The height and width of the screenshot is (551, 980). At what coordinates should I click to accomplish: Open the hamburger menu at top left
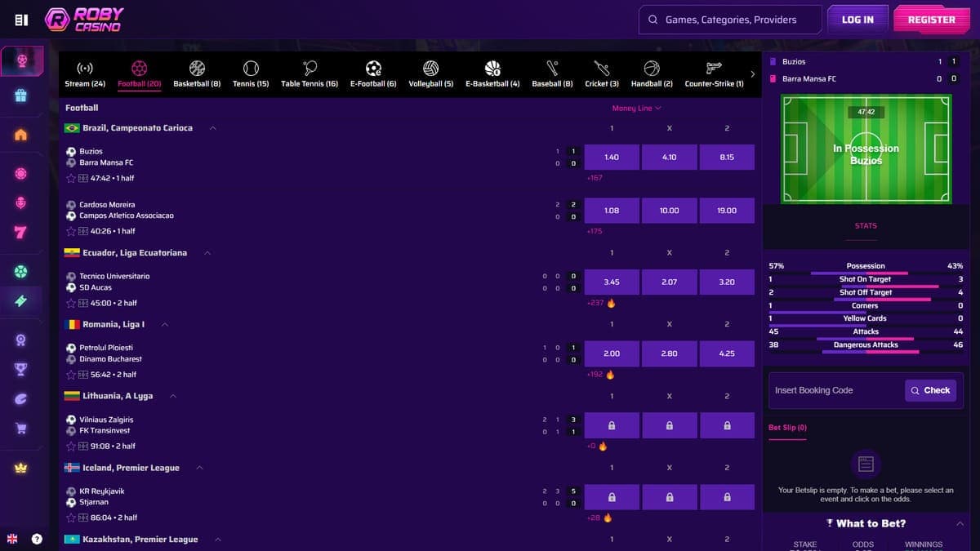click(21, 20)
